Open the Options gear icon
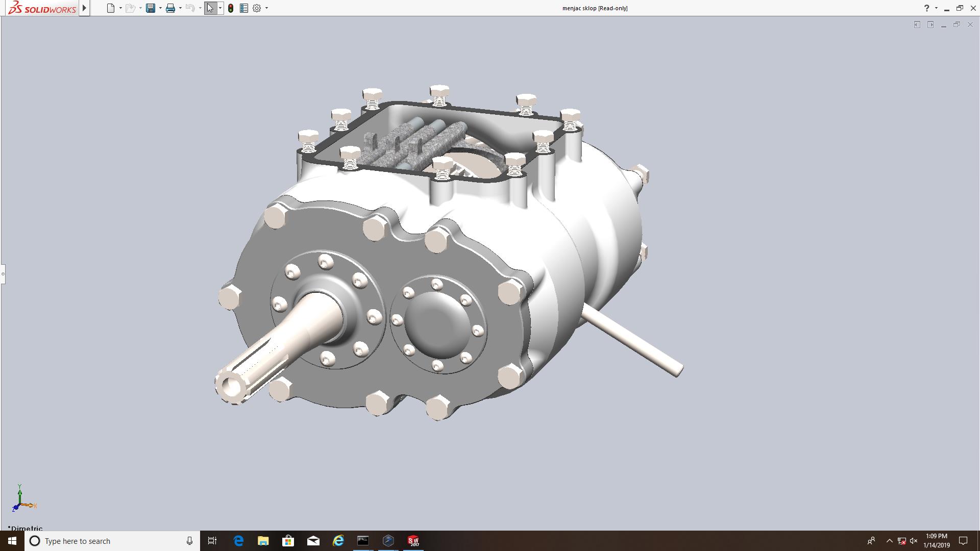 (257, 8)
